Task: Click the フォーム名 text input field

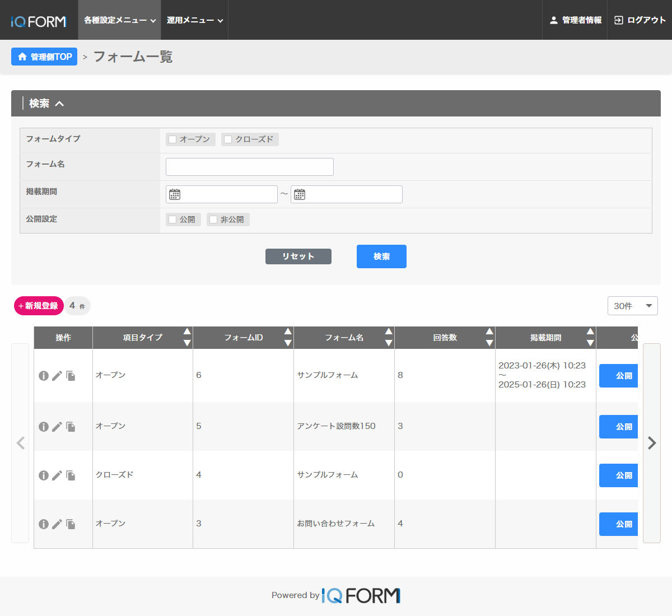Action: [x=250, y=167]
